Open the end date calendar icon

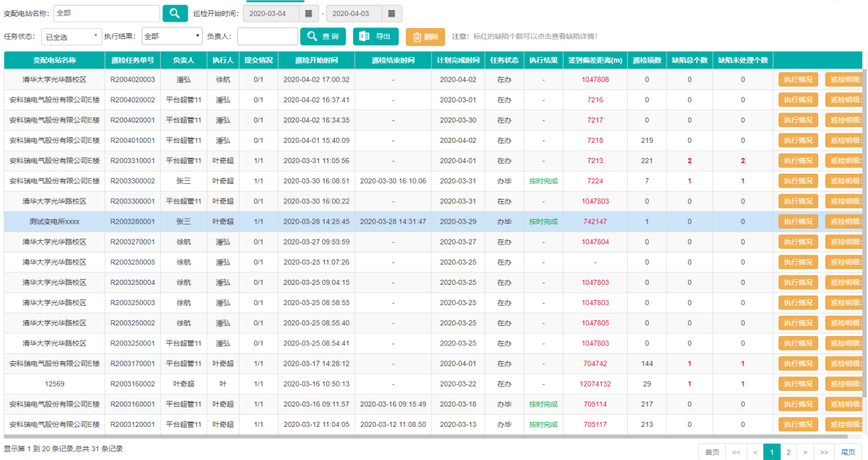click(392, 14)
